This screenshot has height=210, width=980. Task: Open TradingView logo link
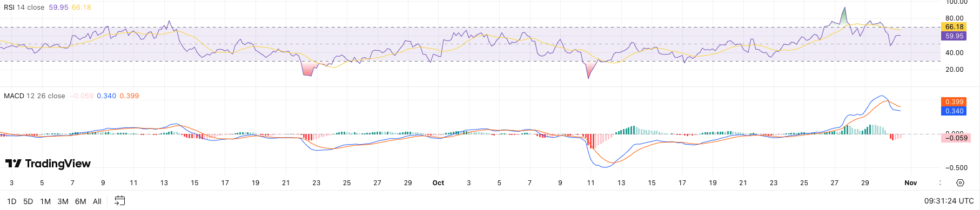coord(48,164)
